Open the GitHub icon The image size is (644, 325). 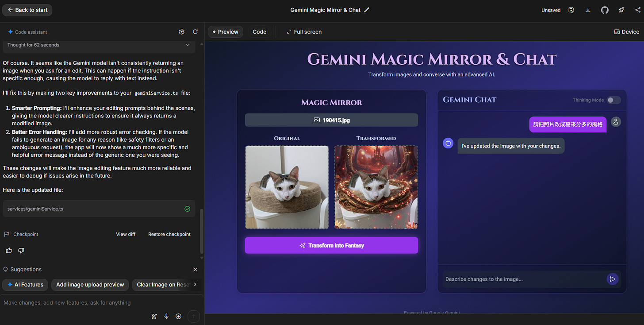click(x=605, y=10)
